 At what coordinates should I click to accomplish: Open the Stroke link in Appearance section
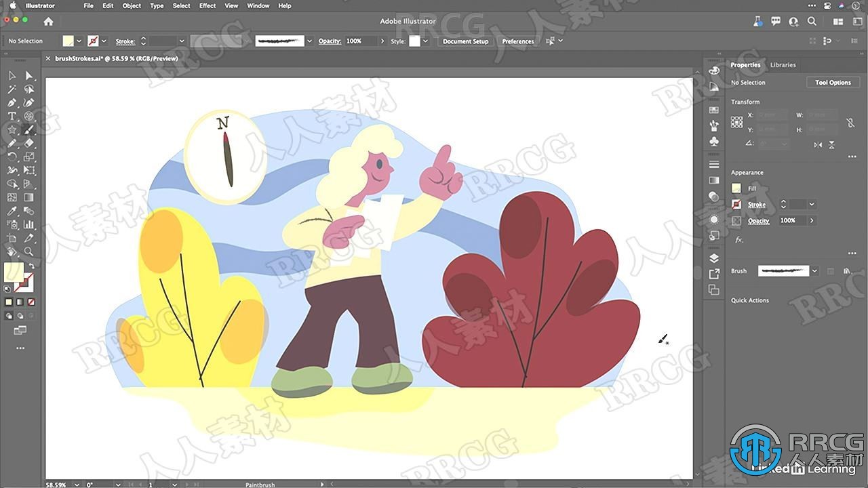coord(756,205)
